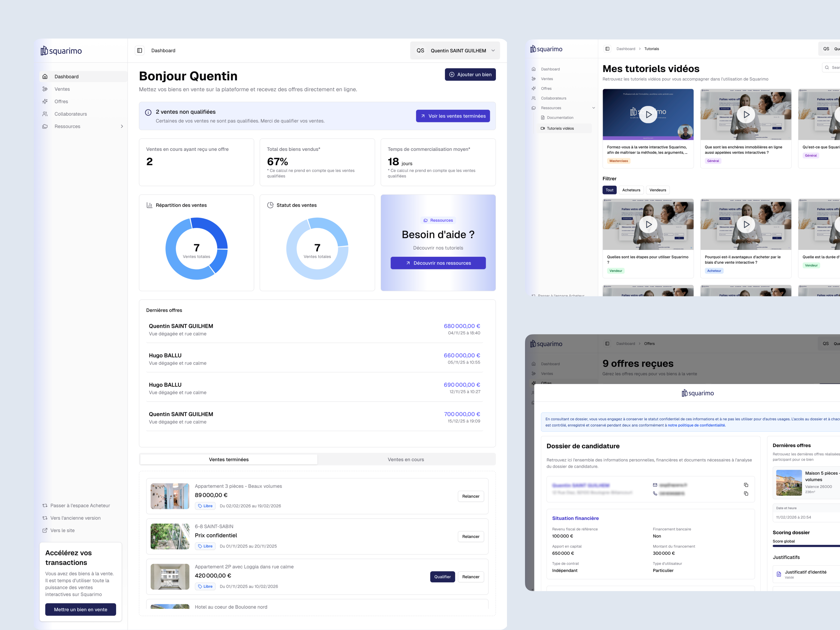This screenshot has height=630, width=840.
Task: Collapse Ressources submenu in Tutorials window
Action: point(593,108)
